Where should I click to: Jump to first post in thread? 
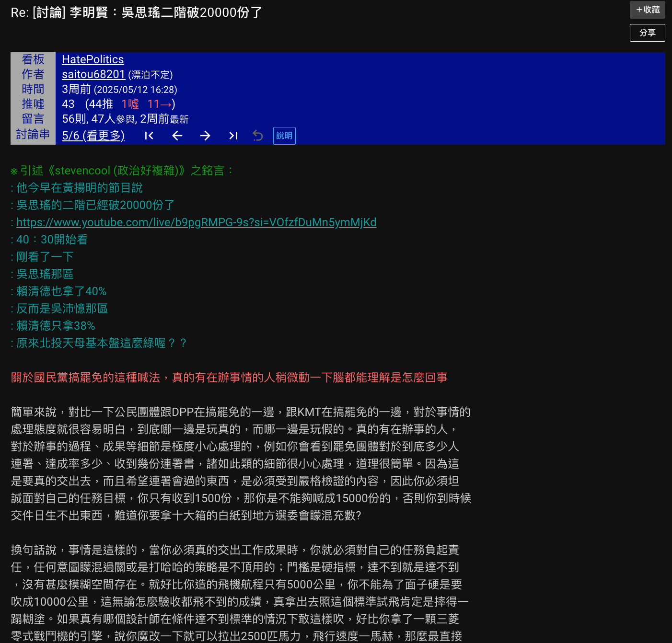click(x=149, y=136)
